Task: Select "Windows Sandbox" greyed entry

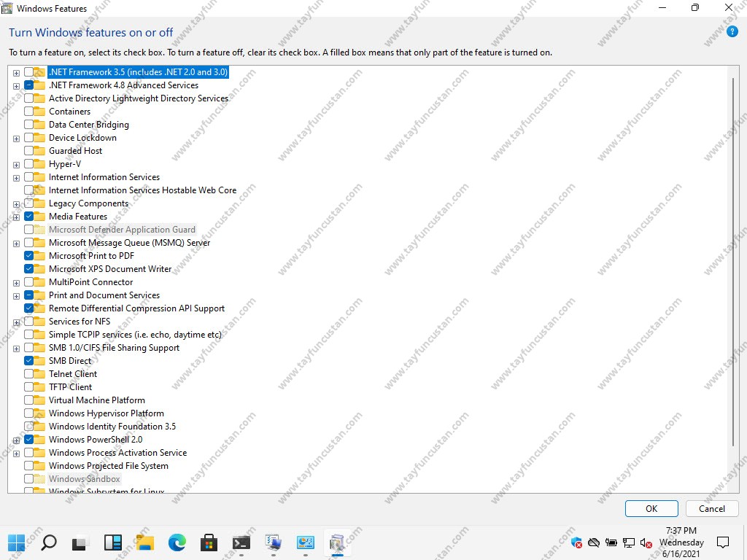Action: 85,479
